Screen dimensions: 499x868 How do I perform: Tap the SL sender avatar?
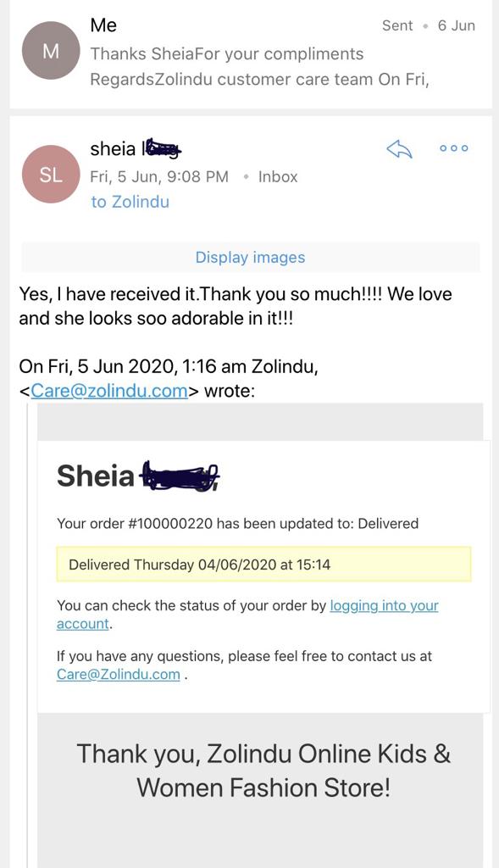click(51, 175)
